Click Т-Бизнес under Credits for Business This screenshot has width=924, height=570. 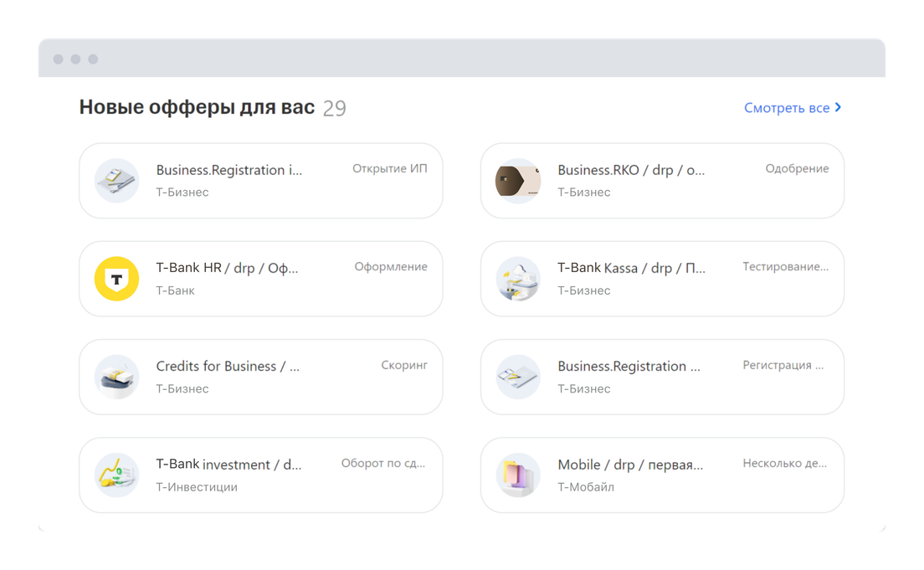point(182,389)
